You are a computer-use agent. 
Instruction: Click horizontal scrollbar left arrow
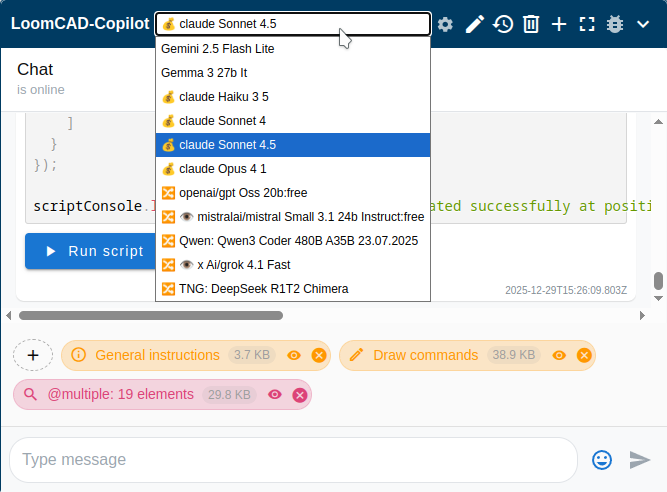[9, 316]
